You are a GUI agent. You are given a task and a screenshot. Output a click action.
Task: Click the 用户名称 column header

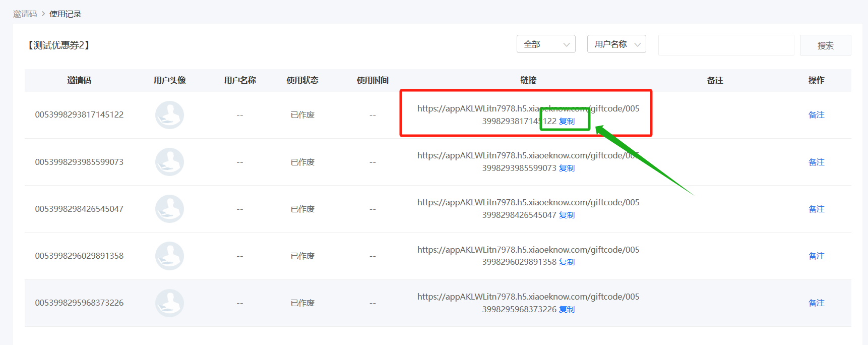[x=240, y=80]
